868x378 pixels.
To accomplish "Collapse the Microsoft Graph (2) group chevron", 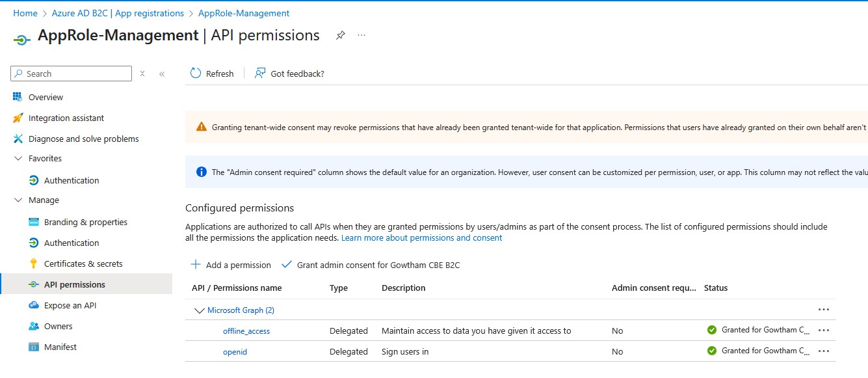I will click(x=199, y=310).
